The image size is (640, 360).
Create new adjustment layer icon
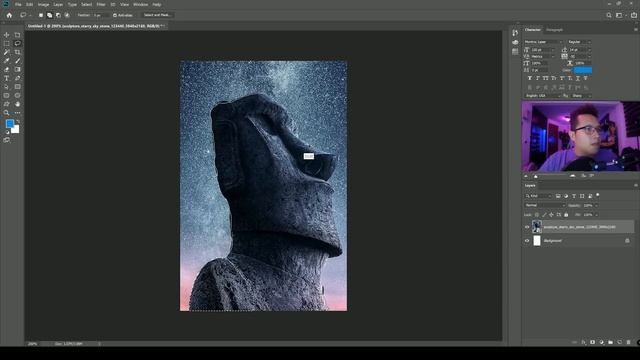[601, 342]
